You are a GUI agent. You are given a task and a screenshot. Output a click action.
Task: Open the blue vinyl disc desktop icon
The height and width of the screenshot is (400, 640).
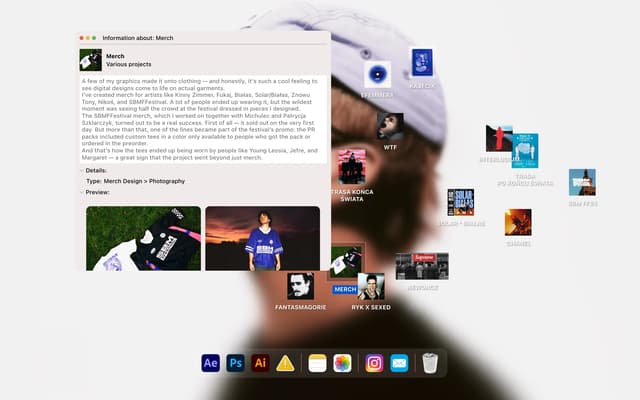(x=378, y=75)
